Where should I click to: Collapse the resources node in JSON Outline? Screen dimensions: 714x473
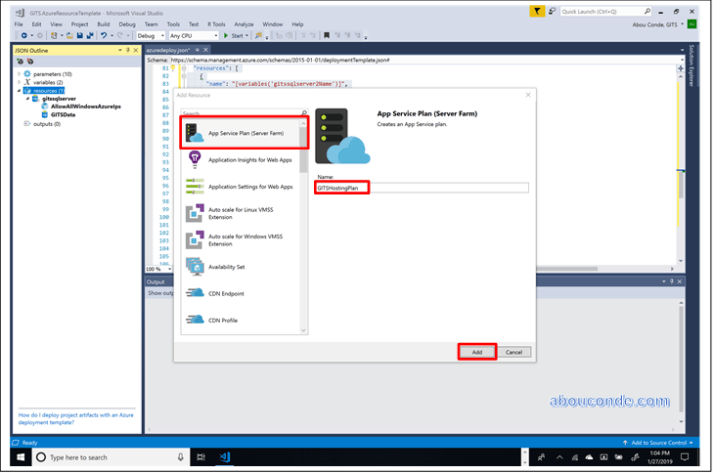(19, 91)
